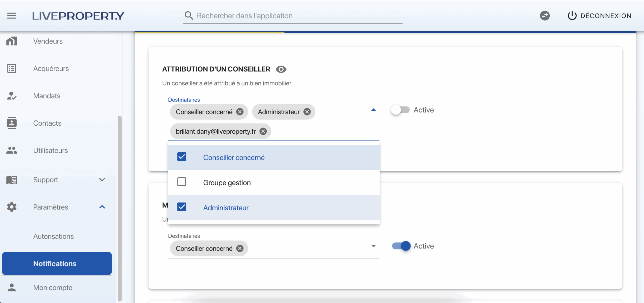This screenshot has height=303, width=644.
Task: Go to Mon compte
Action: [x=53, y=287]
